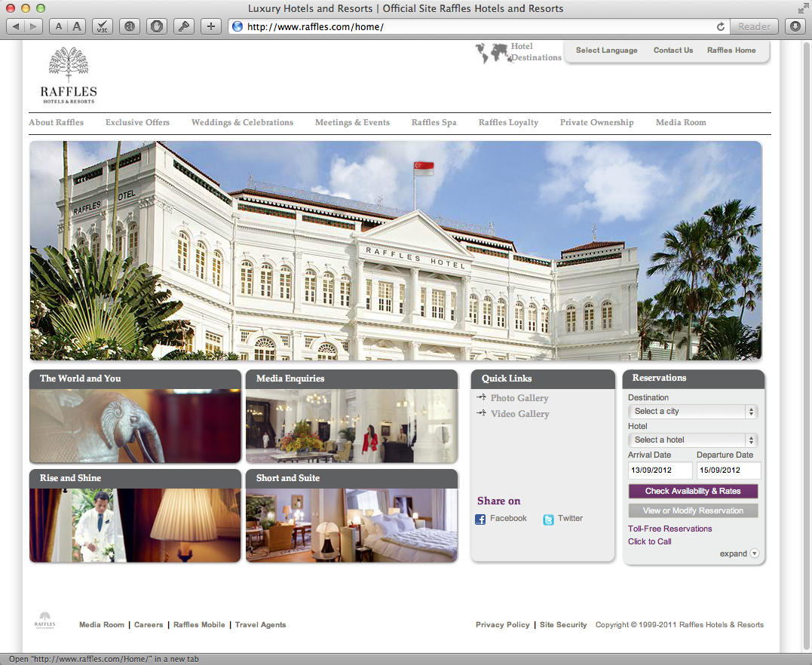Click the Click to Call link

pos(649,542)
